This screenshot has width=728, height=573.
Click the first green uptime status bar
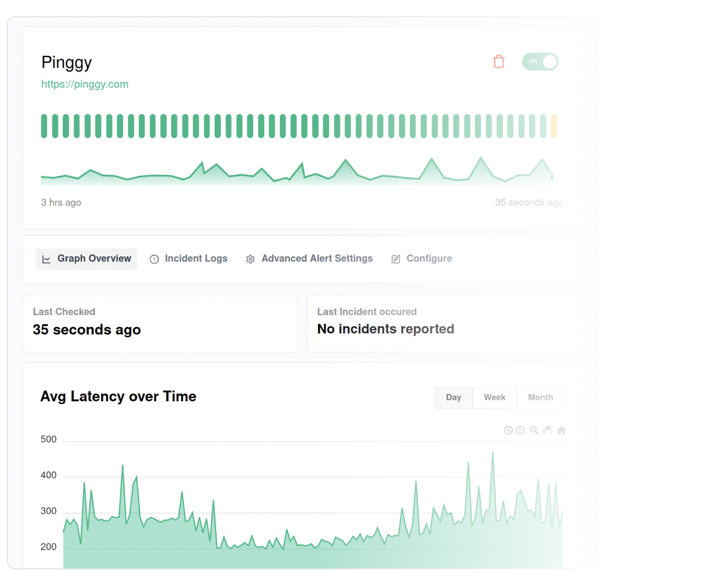[x=44, y=126]
